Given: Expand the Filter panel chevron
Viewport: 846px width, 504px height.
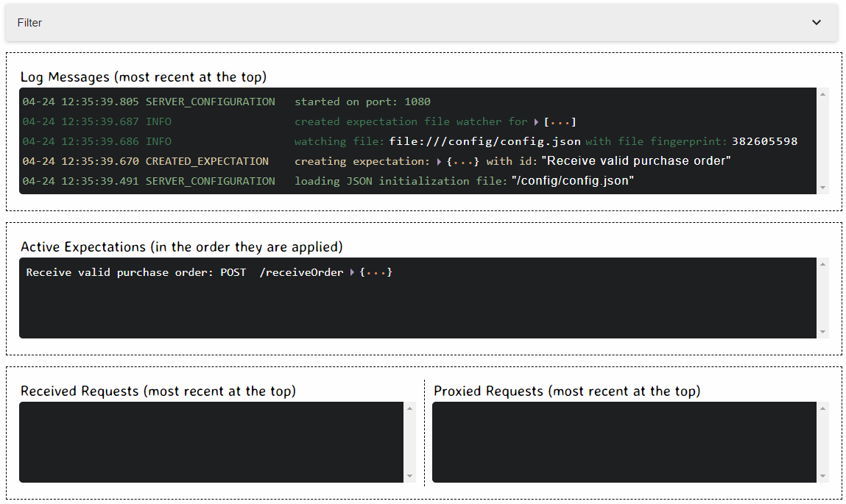Looking at the screenshot, I should click(x=817, y=23).
